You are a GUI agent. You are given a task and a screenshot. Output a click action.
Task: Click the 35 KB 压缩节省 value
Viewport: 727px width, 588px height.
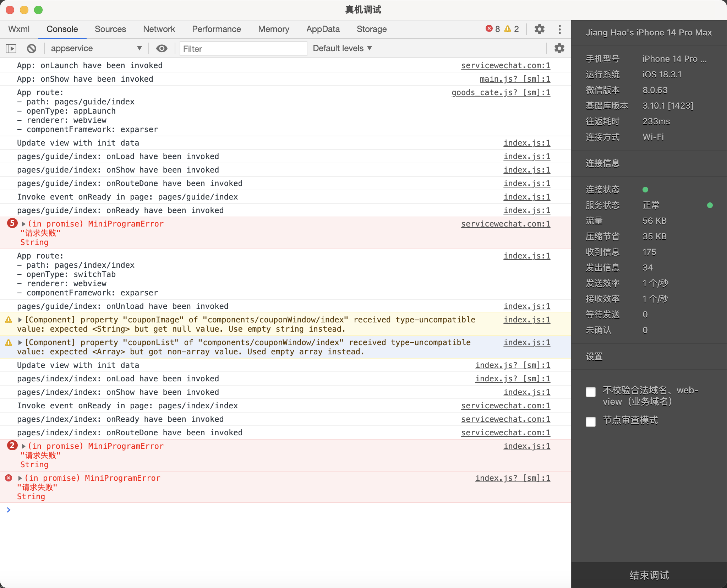point(654,236)
